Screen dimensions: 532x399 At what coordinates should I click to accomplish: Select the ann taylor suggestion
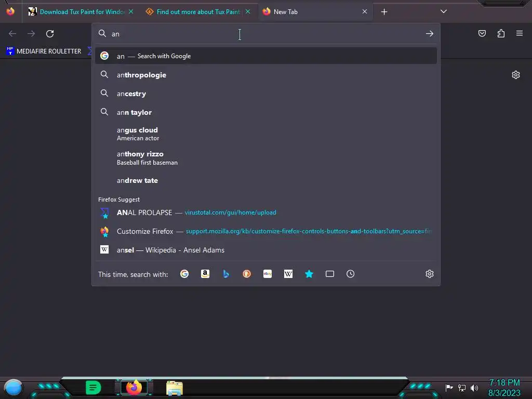point(266,112)
